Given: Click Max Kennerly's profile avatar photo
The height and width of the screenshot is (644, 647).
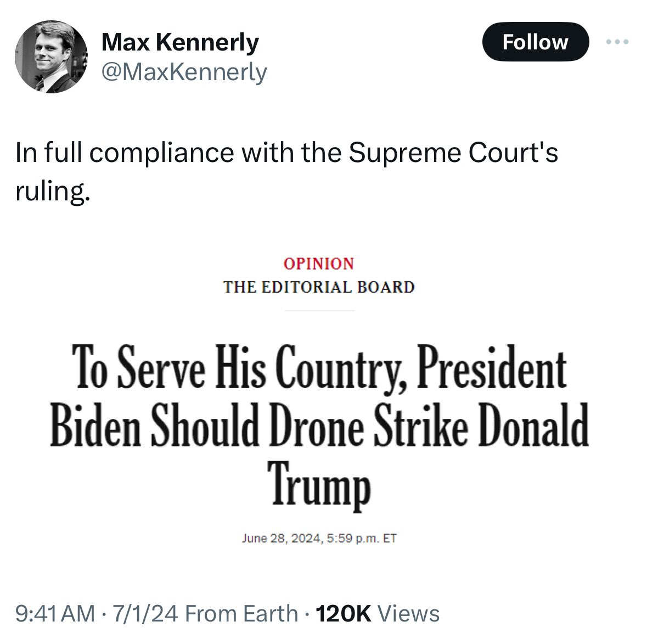Looking at the screenshot, I should (50, 57).
